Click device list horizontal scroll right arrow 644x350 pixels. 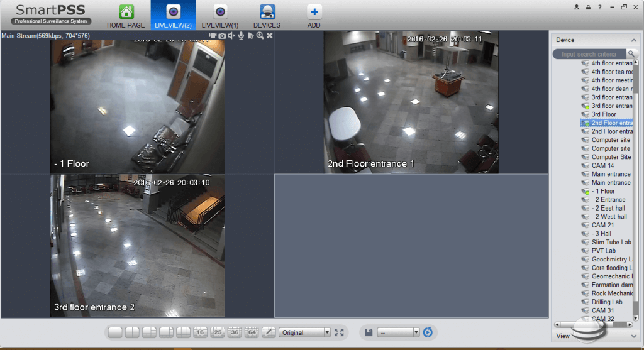[x=630, y=325]
